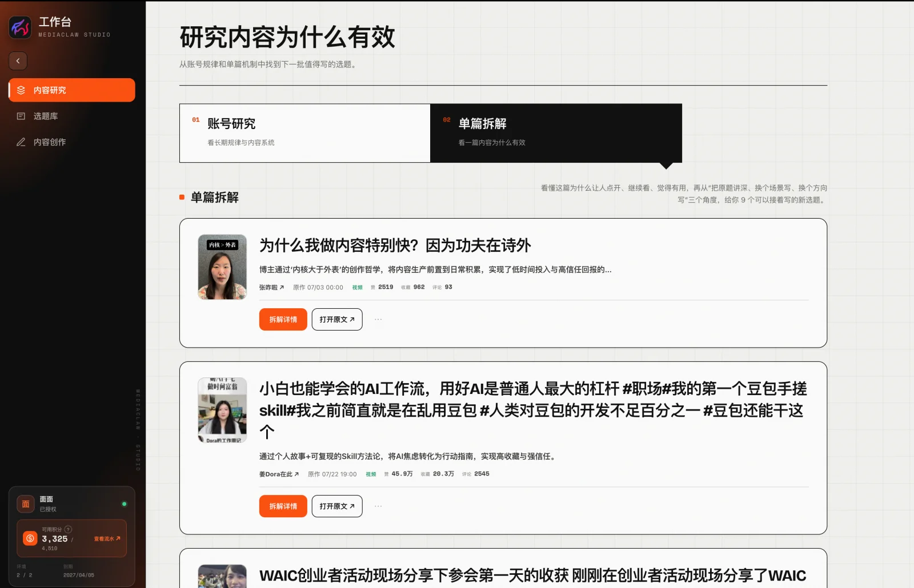The height and width of the screenshot is (588, 914).
Task: Click the 内核>外表 video thumbnail
Action: click(222, 267)
